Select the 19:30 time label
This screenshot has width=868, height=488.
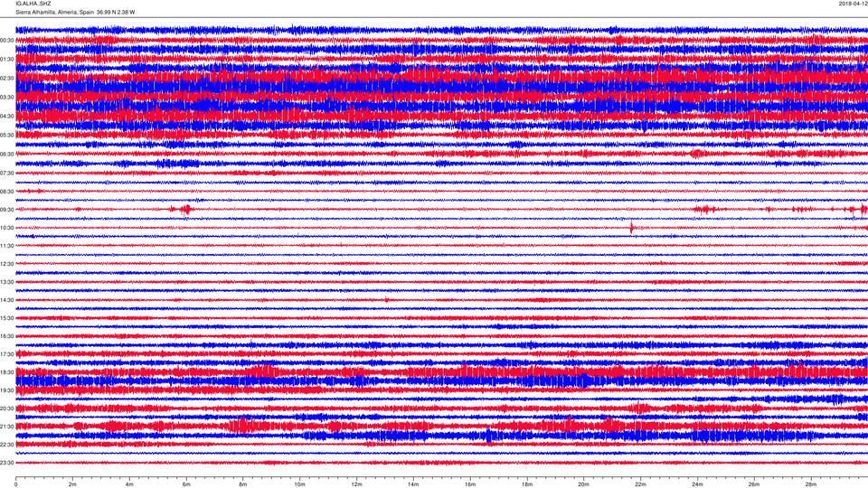click(x=6, y=390)
